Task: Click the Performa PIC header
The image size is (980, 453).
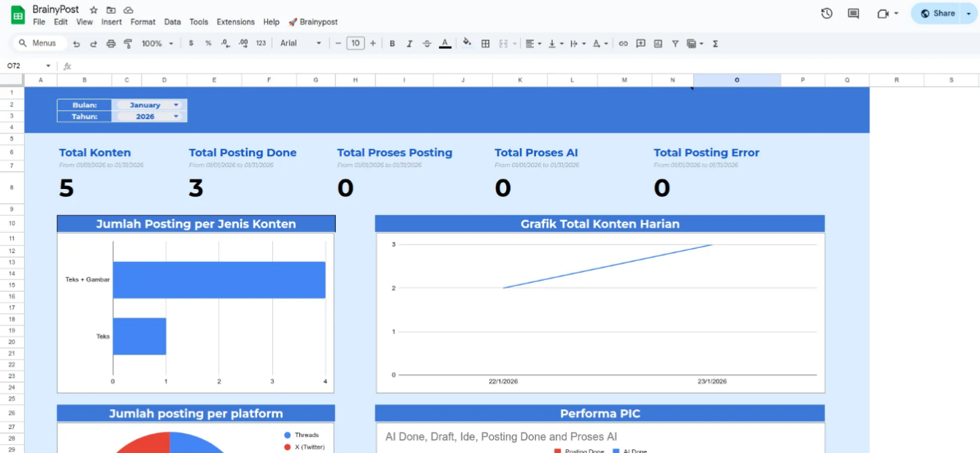Action: [x=600, y=414]
